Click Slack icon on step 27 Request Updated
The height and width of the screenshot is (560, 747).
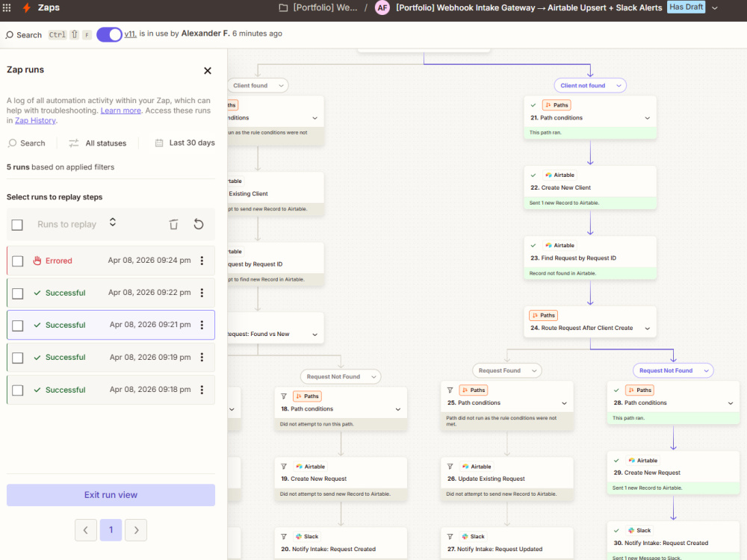click(465, 537)
